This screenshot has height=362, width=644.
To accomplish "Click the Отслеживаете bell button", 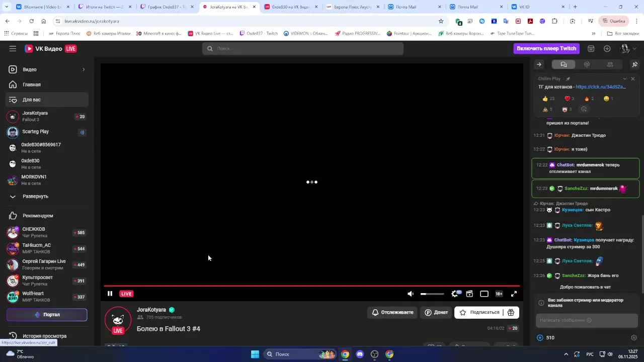I will (392, 312).
